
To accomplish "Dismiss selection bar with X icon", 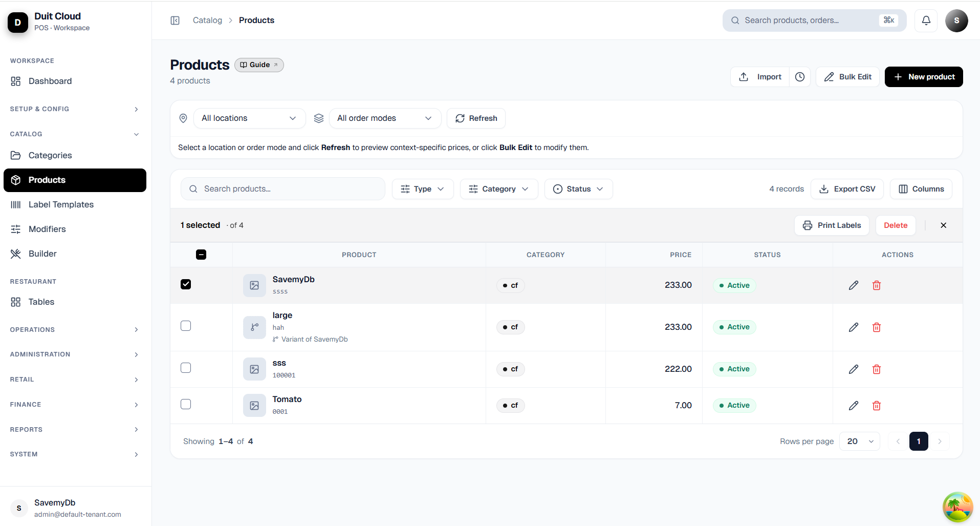I will pos(944,225).
